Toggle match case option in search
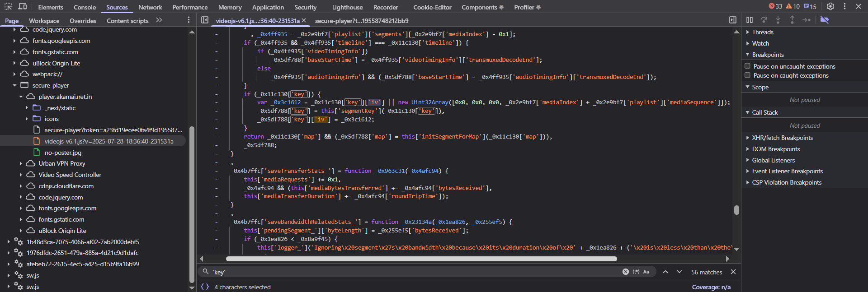The height and width of the screenshot is (292, 868). click(646, 272)
